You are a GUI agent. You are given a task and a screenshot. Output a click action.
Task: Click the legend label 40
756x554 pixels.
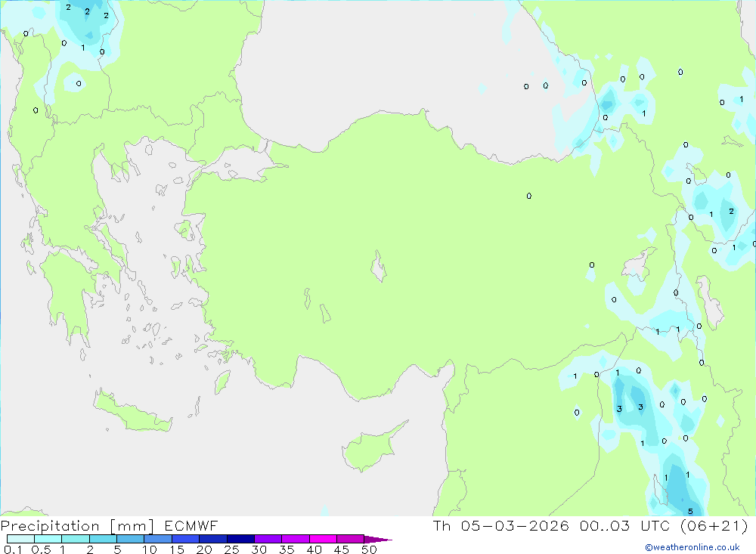point(314,549)
